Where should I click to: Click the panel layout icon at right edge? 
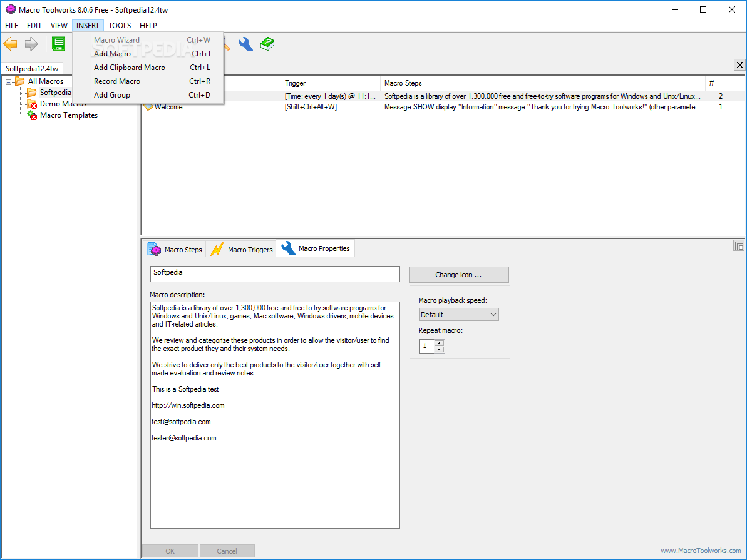click(x=739, y=246)
